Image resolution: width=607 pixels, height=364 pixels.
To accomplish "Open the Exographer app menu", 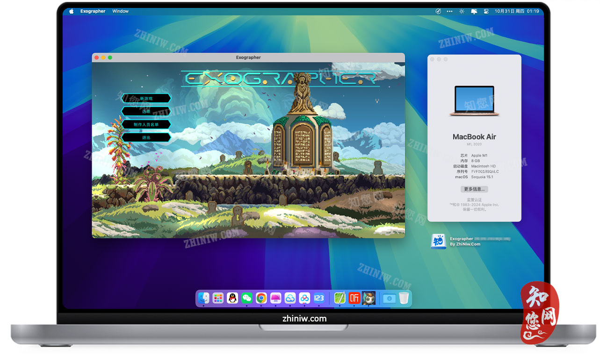I will [93, 11].
